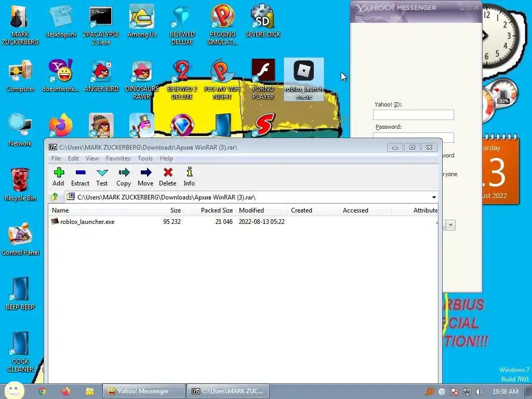Click the Copy toolbar icon
The width and height of the screenshot is (532, 399).
click(x=124, y=177)
